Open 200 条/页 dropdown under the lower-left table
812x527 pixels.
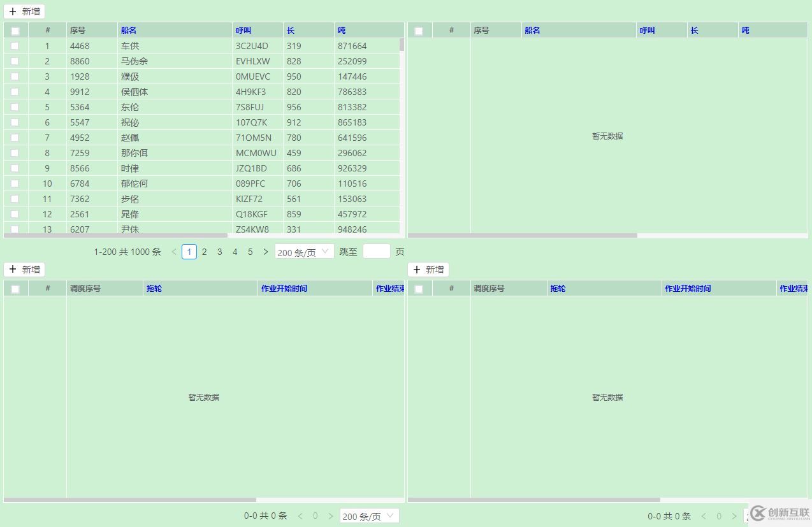[370, 516]
